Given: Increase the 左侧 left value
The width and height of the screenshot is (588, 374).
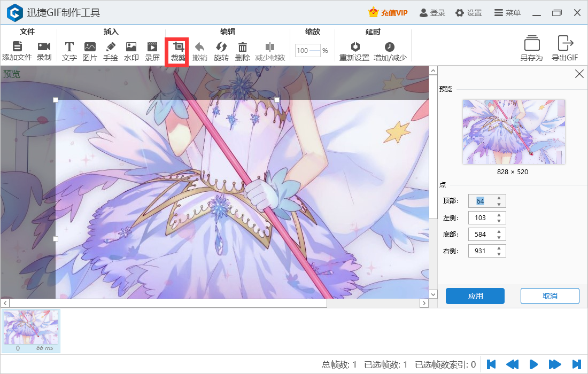Looking at the screenshot, I should click(x=499, y=215).
